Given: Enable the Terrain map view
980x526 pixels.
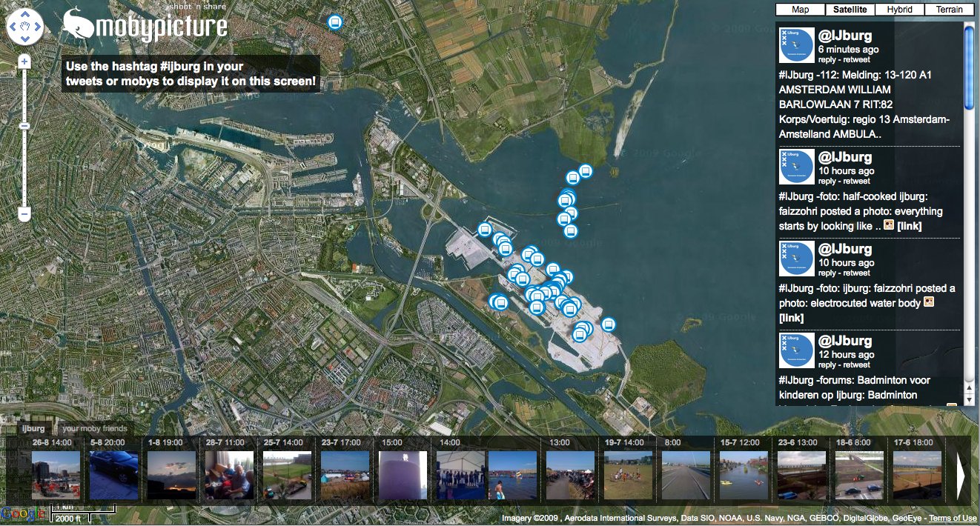Looking at the screenshot, I should coord(949,10).
